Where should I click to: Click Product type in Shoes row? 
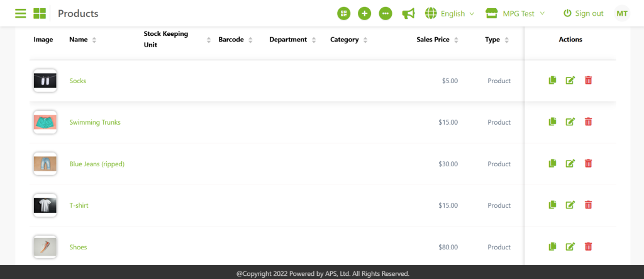coord(499,247)
